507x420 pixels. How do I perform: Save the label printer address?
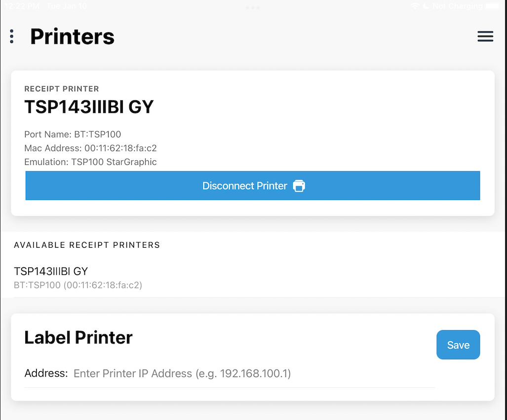(x=458, y=345)
